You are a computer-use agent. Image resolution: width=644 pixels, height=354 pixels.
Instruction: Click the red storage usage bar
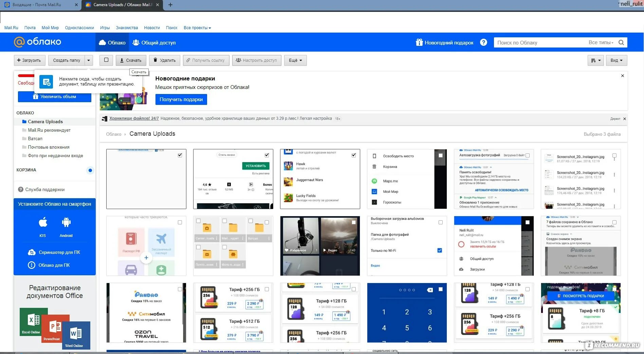coord(26,76)
